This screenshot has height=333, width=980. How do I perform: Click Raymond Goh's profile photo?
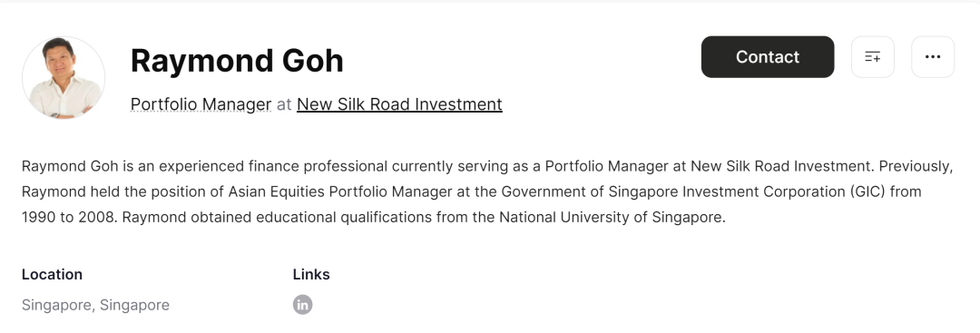tap(64, 77)
